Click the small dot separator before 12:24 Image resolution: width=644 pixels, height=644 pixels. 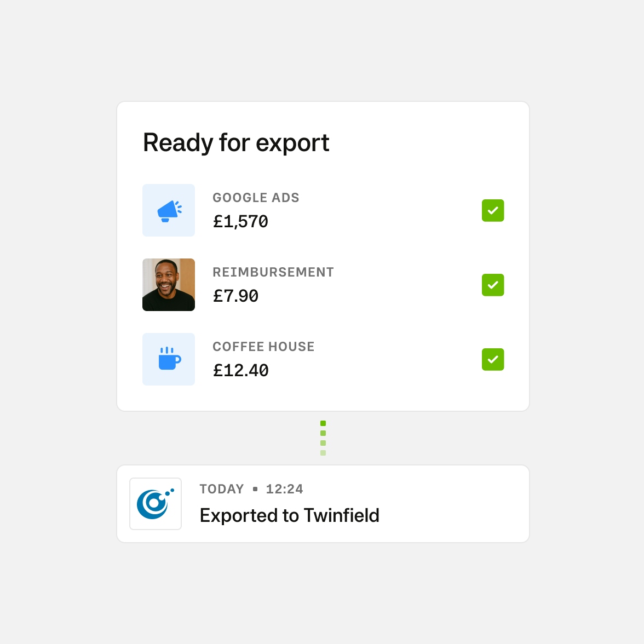click(255, 489)
